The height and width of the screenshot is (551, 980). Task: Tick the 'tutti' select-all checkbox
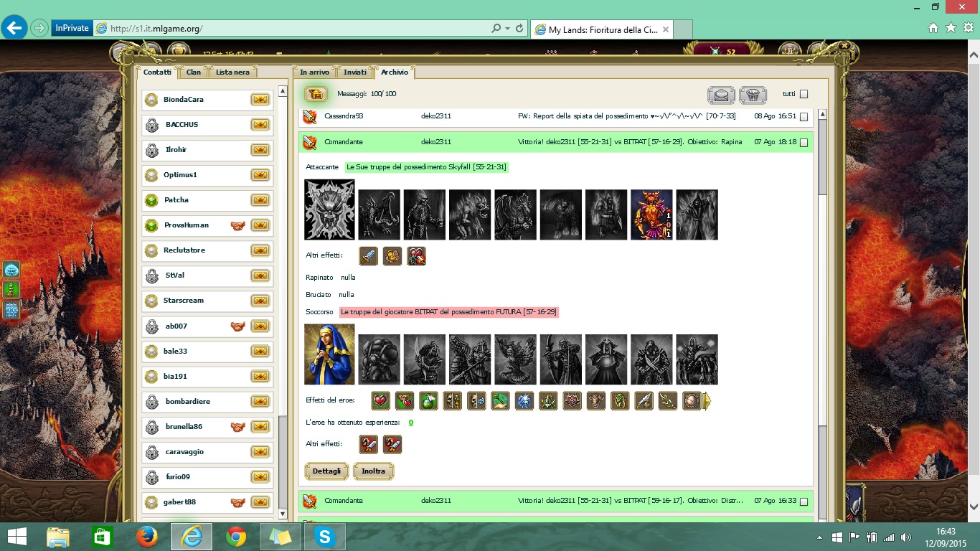(804, 94)
